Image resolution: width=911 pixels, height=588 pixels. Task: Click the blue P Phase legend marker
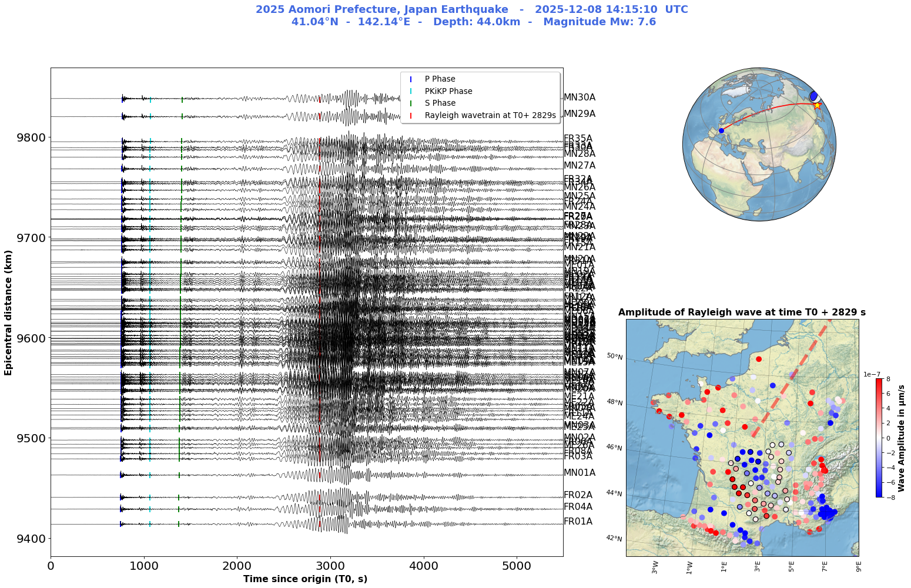[411, 79]
